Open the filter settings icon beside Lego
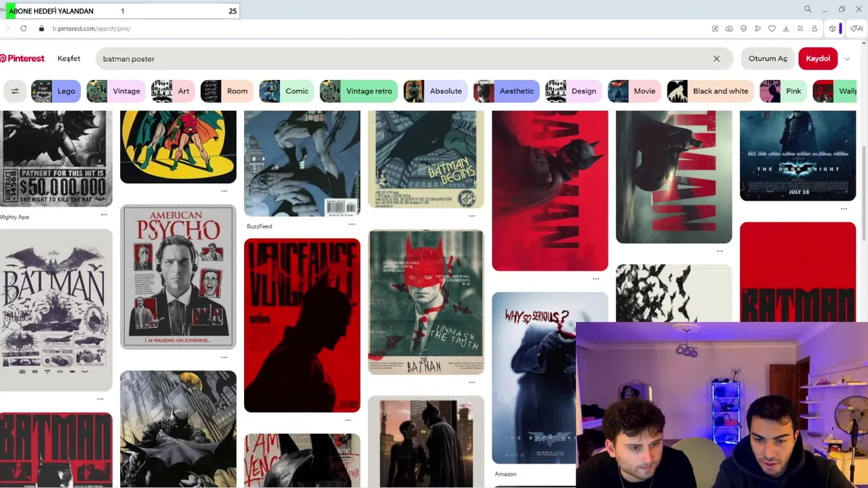The width and height of the screenshot is (868, 488). 15,91
